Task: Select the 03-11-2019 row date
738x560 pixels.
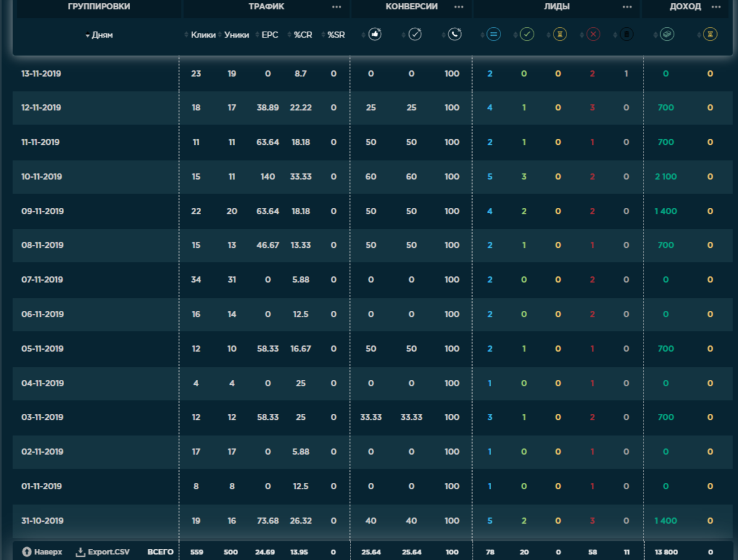Action: click(43, 417)
